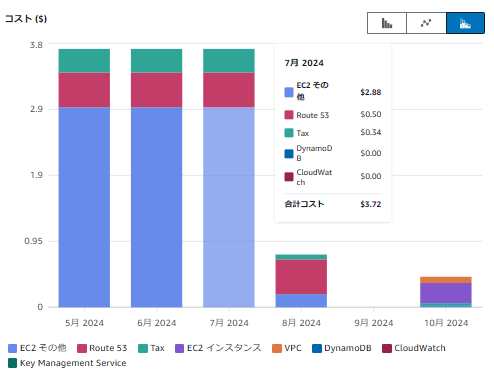Click the 7月 2024 highlighted EC2 bar
This screenshot has height=374, width=494.
(229, 207)
